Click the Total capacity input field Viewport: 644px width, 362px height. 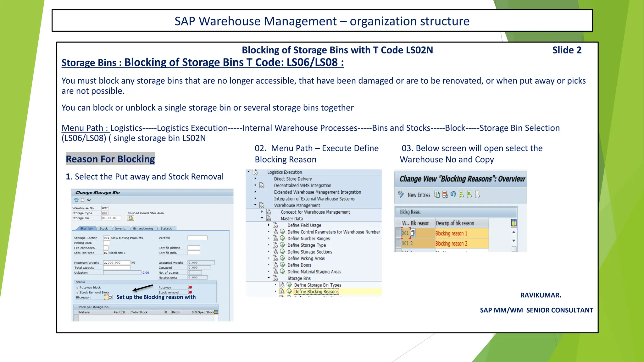(x=117, y=268)
